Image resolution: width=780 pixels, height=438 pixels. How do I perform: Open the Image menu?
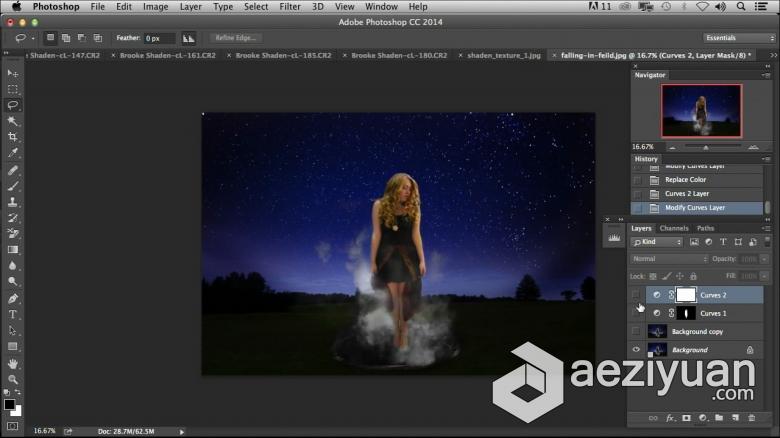[156, 6]
